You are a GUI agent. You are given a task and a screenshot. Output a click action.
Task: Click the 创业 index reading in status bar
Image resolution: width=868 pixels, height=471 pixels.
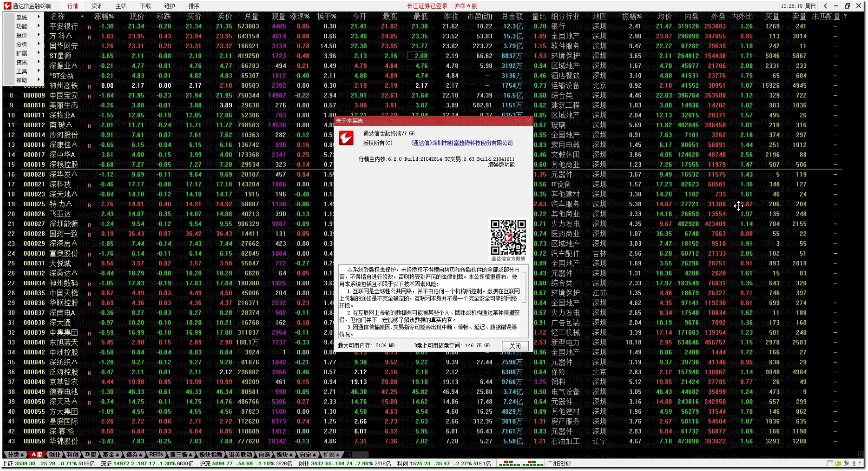[345, 464]
